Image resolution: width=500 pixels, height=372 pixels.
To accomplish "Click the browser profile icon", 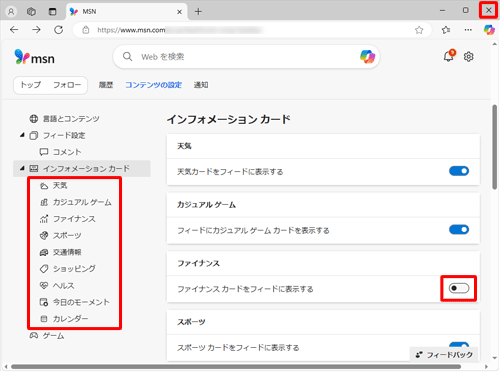I will point(11,12).
